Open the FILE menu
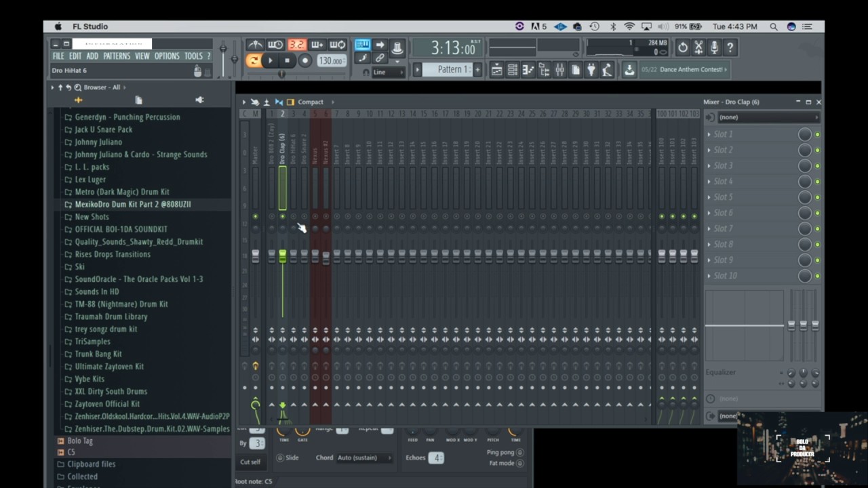 point(58,56)
